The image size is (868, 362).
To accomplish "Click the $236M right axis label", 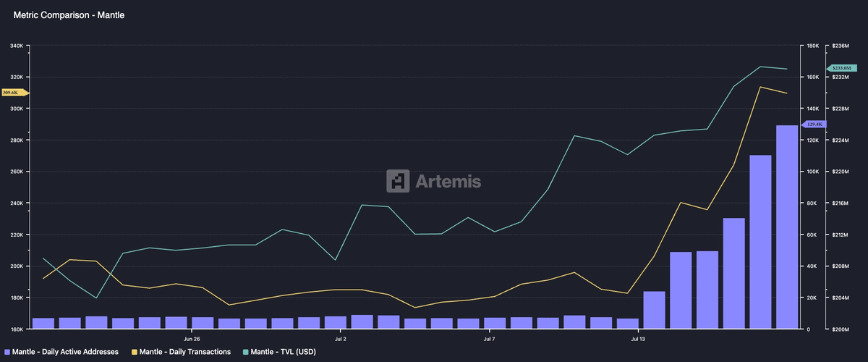I will pos(840,46).
